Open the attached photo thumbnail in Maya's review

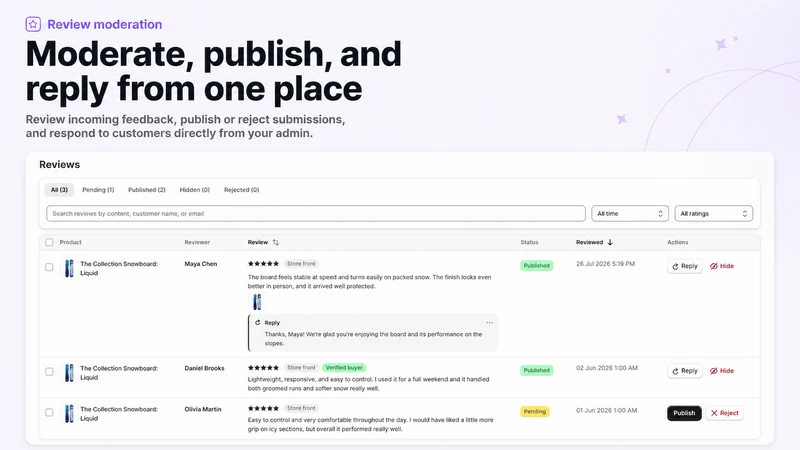[x=257, y=302]
